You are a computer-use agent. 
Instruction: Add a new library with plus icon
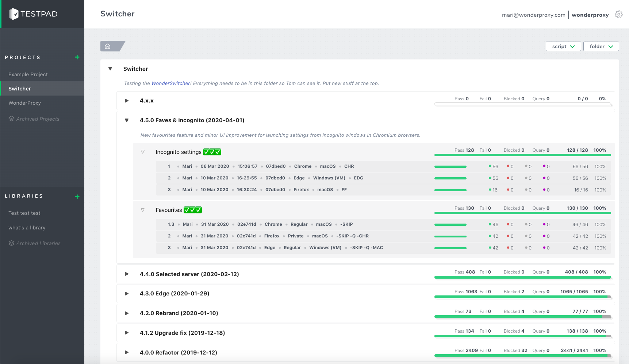pyautogui.click(x=77, y=197)
